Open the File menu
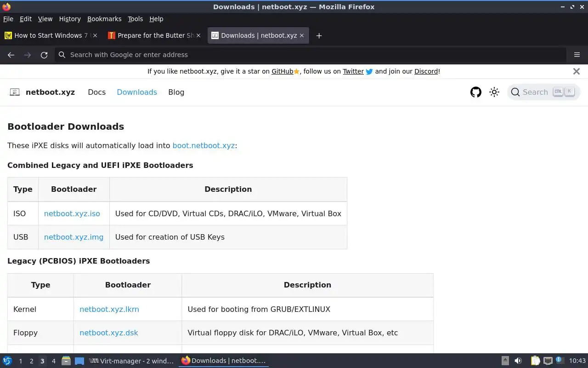The width and height of the screenshot is (588, 368). [8, 19]
